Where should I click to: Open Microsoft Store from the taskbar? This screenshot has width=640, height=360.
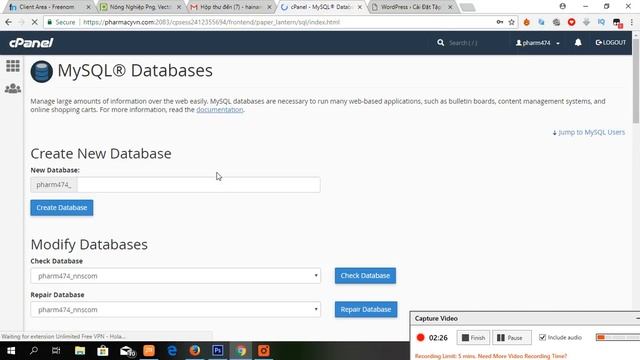coord(102,351)
